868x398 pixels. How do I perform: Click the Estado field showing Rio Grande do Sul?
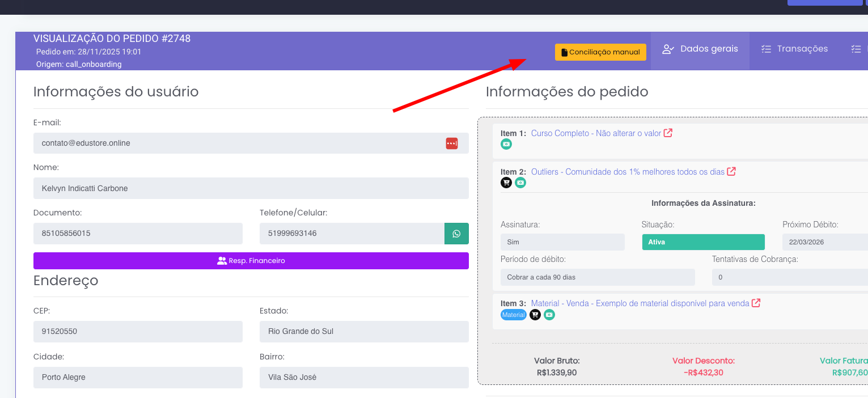(363, 331)
